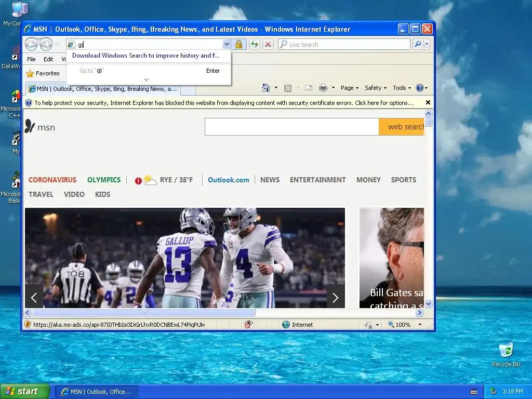Click the Live Search magnifier button
The height and width of the screenshot is (399, 532).
click(x=418, y=44)
